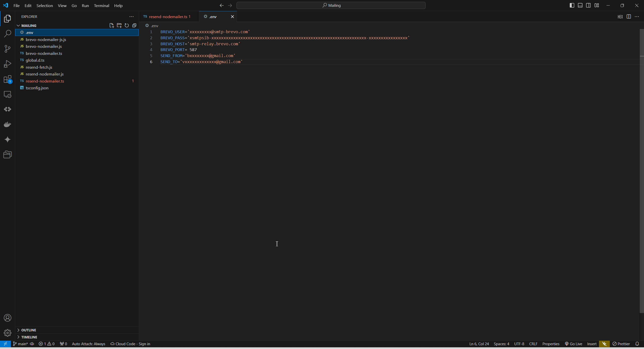Open the Source Control view

click(8, 49)
